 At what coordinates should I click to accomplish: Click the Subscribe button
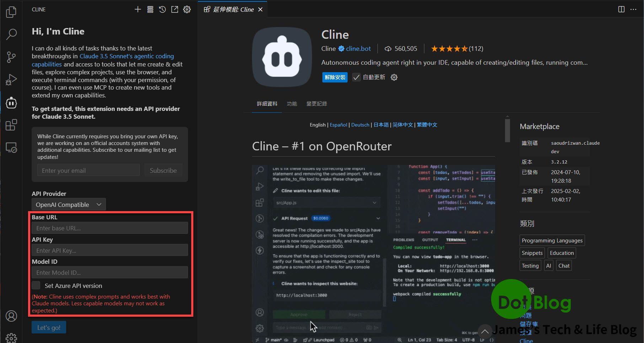click(163, 170)
